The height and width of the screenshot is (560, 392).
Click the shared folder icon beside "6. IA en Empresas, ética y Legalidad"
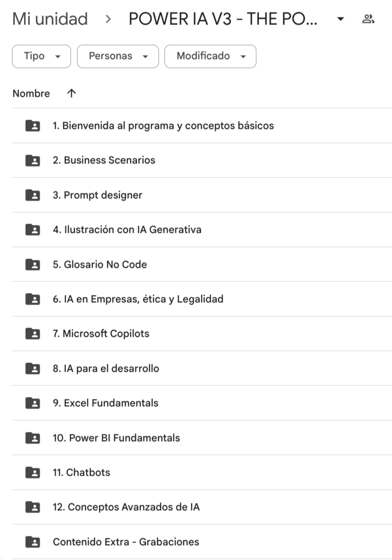click(x=33, y=299)
